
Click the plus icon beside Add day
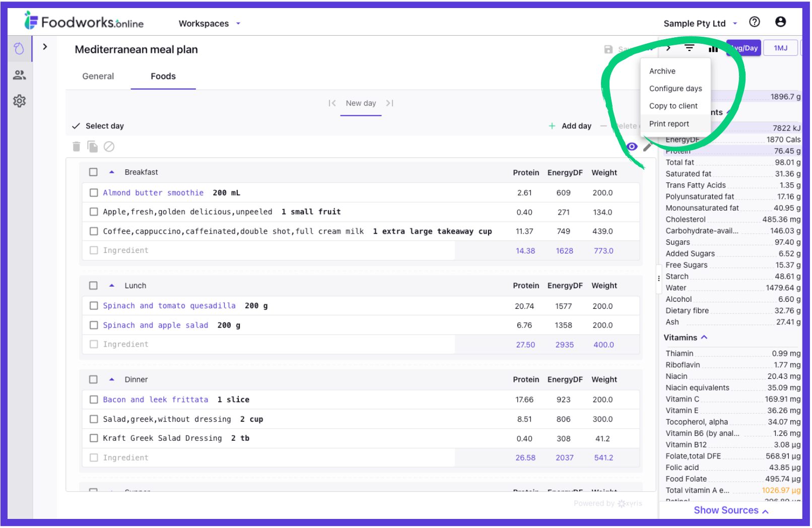click(552, 126)
